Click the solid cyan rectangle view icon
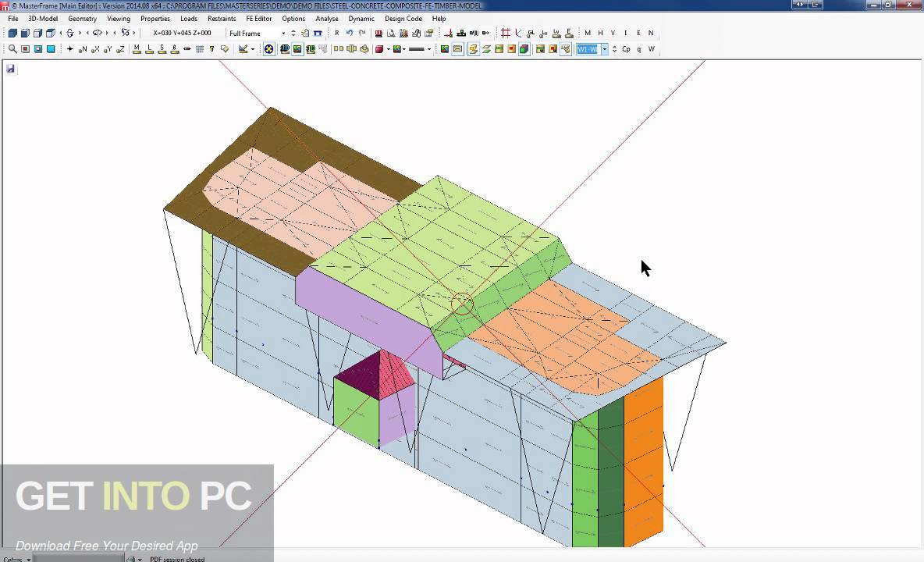This screenshot has width=924, height=562. 51,49
